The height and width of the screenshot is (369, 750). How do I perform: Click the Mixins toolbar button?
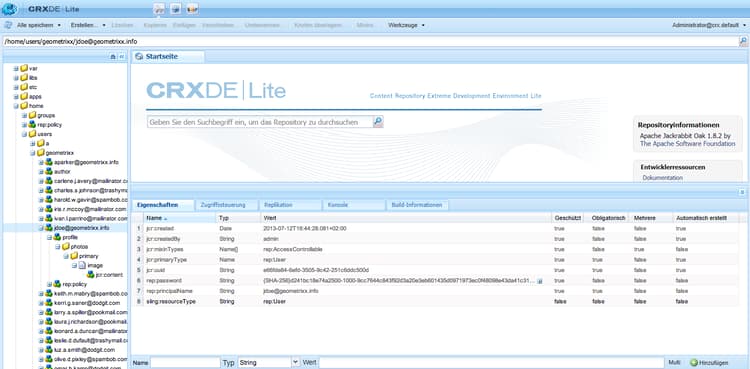[x=364, y=25]
